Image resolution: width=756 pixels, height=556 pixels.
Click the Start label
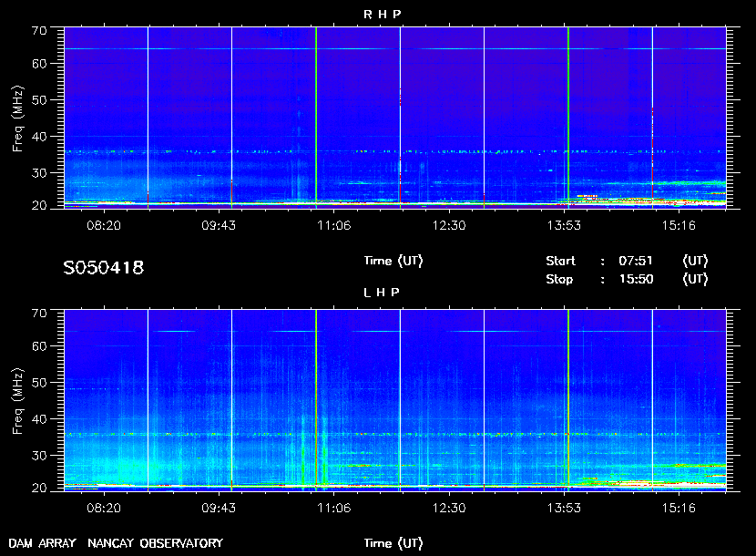tap(560, 261)
